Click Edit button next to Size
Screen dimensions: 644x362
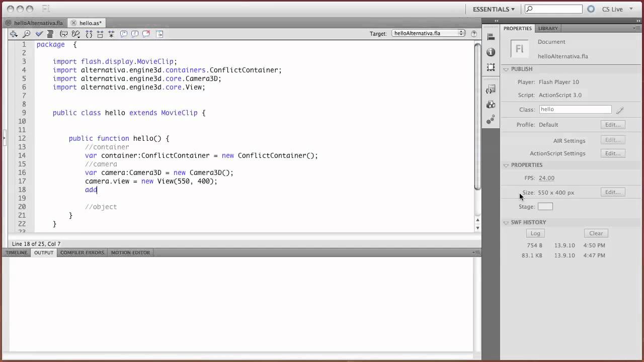pos(613,192)
